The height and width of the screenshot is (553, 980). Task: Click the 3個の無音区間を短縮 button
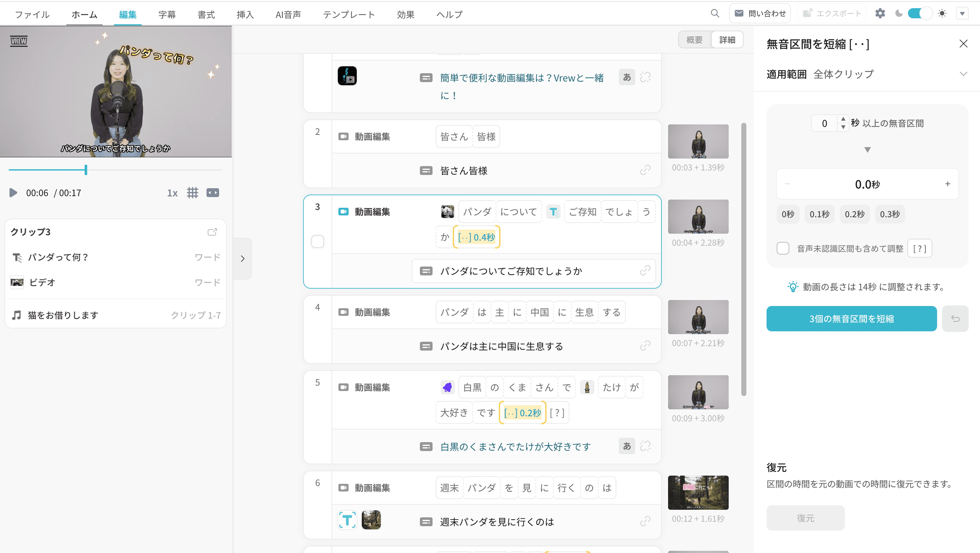(851, 319)
